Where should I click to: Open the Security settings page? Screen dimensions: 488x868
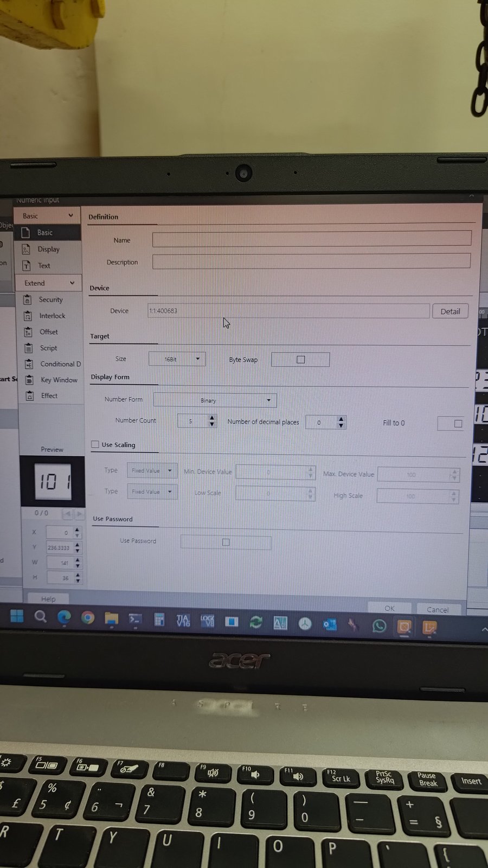pos(52,299)
